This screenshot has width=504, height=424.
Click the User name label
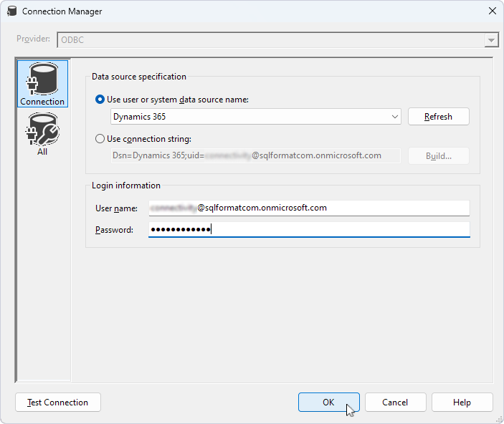[x=116, y=208]
